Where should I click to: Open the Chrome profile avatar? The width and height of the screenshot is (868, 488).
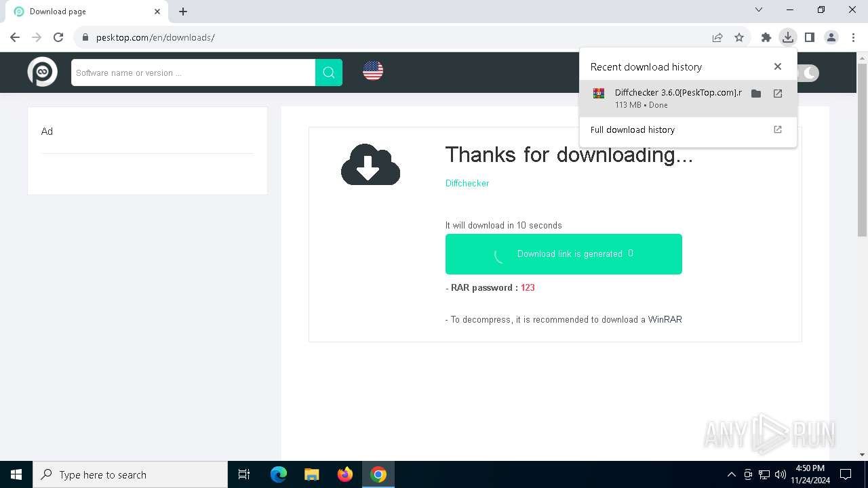tap(831, 37)
